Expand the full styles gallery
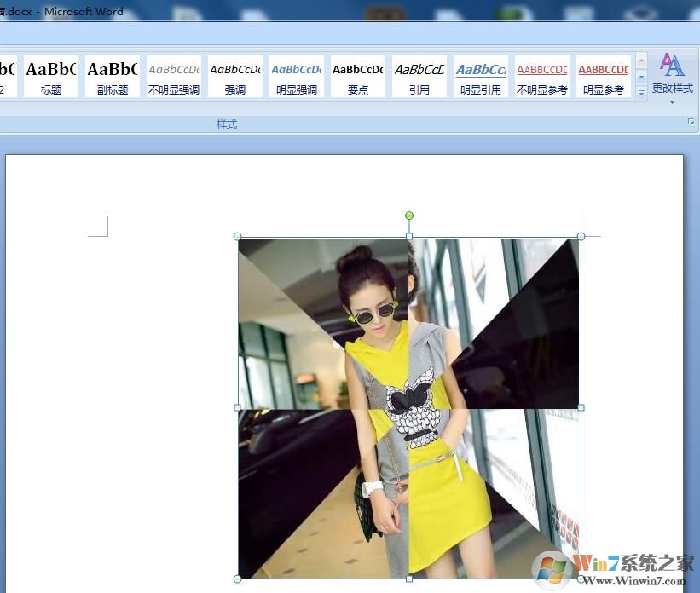The image size is (700, 593). coord(640,93)
